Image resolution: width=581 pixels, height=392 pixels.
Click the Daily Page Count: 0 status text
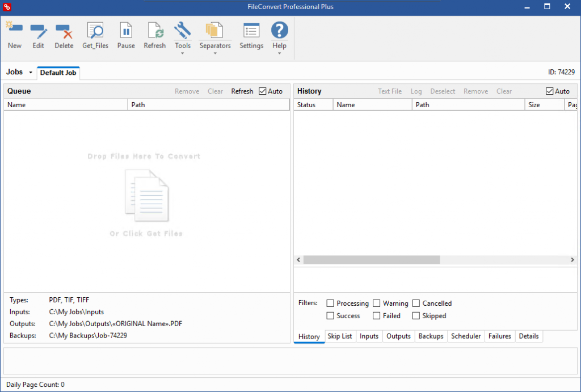(35, 385)
